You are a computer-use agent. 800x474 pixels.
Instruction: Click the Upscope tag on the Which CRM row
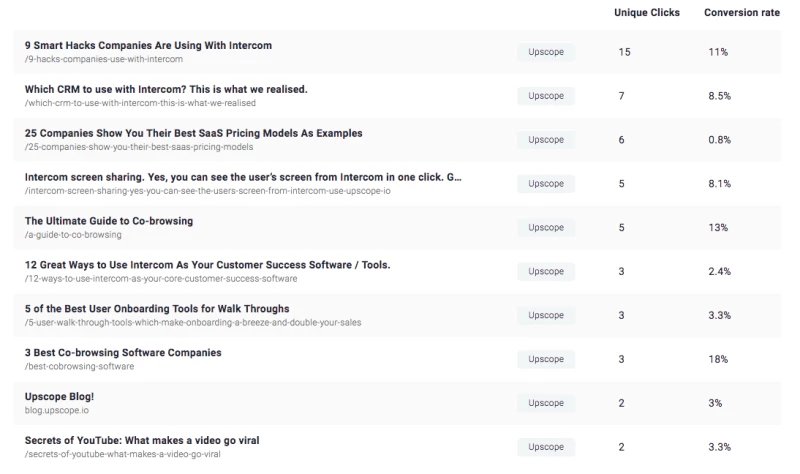(546, 96)
